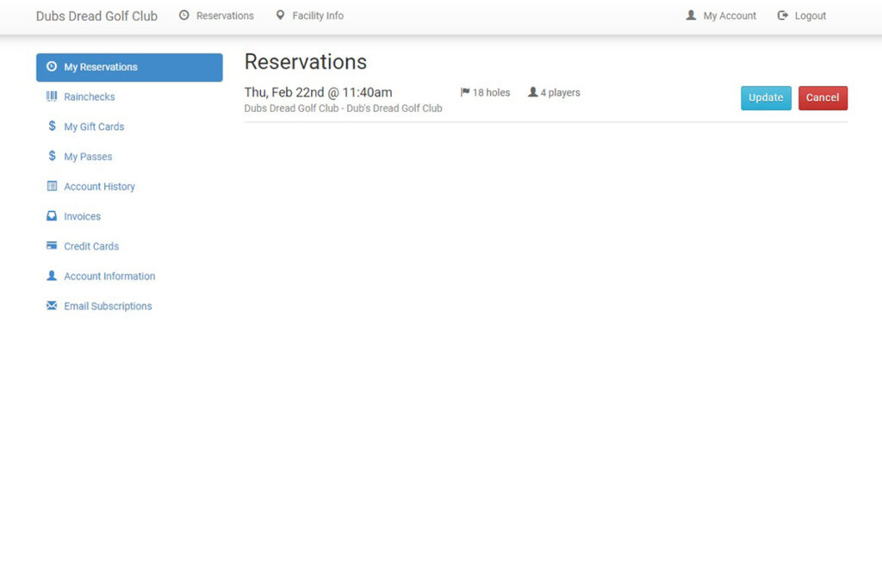Open the My Account menu item
The width and height of the screenshot is (882, 588).
pyautogui.click(x=721, y=15)
